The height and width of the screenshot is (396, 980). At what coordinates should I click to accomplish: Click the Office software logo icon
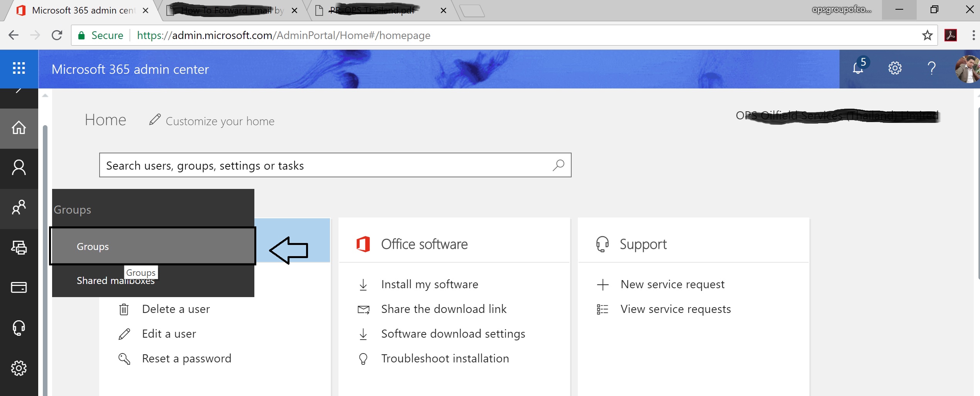coord(363,244)
